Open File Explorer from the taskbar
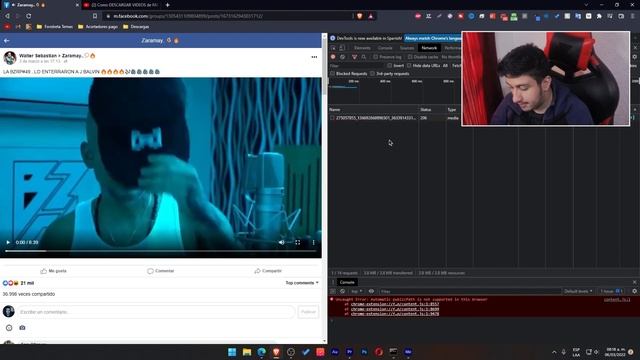640x360 pixels. click(247, 352)
